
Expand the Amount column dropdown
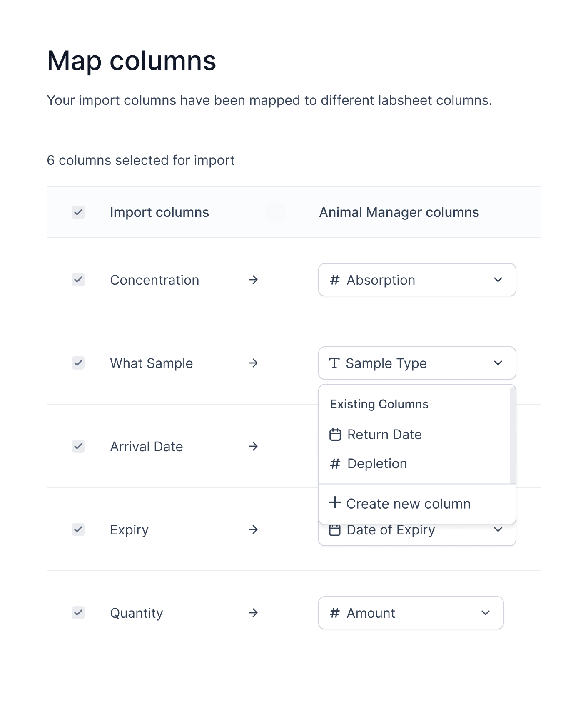click(411, 613)
